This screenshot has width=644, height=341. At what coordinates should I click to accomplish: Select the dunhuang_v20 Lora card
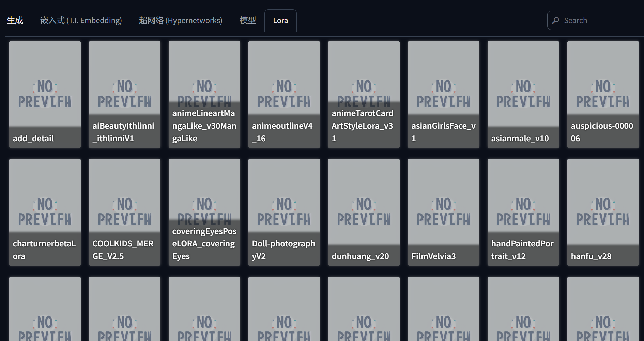coord(364,212)
